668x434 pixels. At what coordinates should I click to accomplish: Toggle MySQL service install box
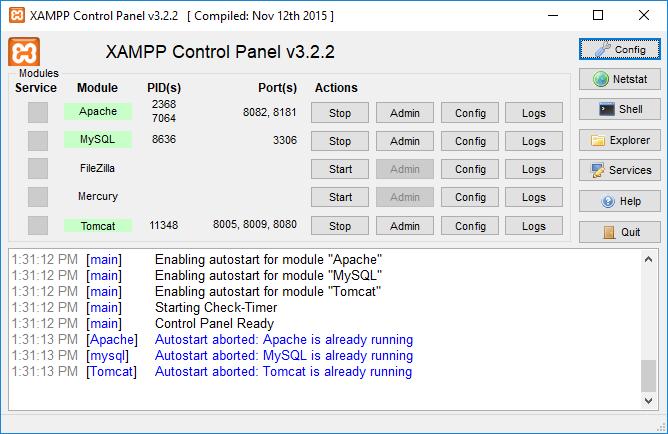[x=38, y=141]
